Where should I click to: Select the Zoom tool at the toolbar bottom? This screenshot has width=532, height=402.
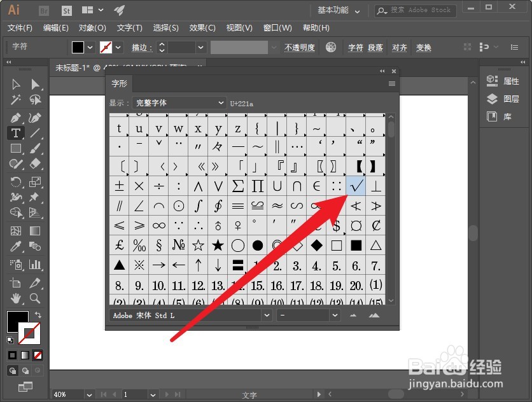pos(35,298)
